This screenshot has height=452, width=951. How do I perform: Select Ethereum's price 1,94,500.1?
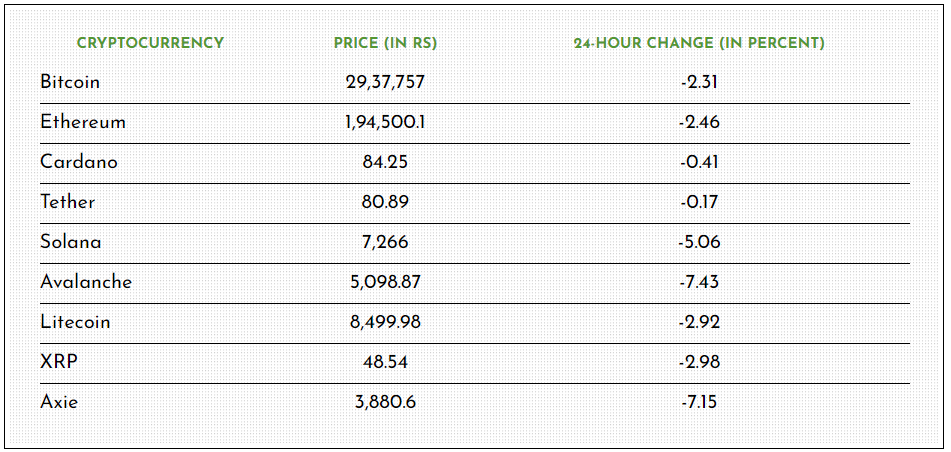(x=385, y=122)
